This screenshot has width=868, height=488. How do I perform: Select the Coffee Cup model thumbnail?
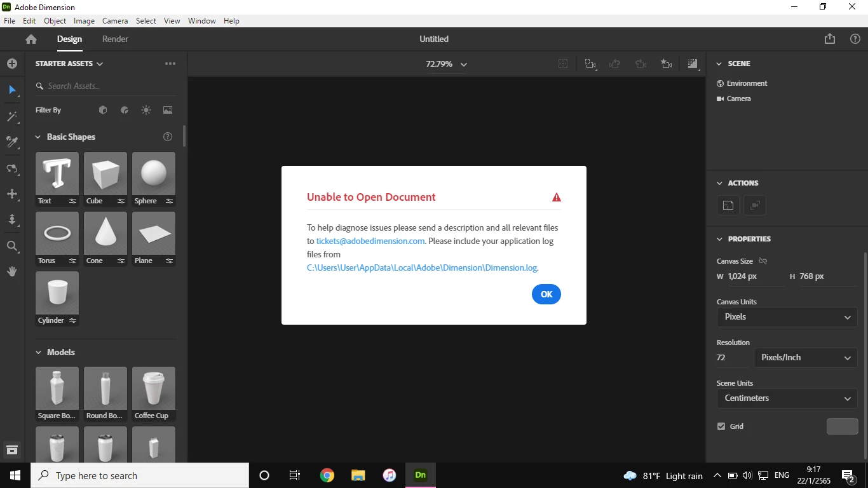(x=154, y=388)
